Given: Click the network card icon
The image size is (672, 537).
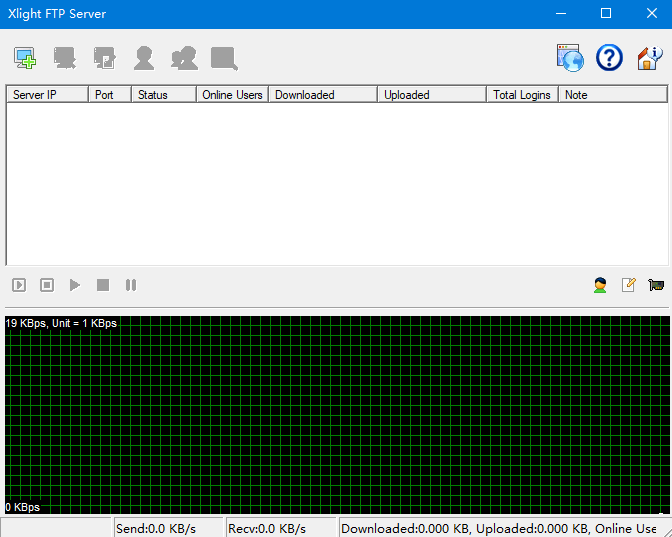Looking at the screenshot, I should 656,285.
